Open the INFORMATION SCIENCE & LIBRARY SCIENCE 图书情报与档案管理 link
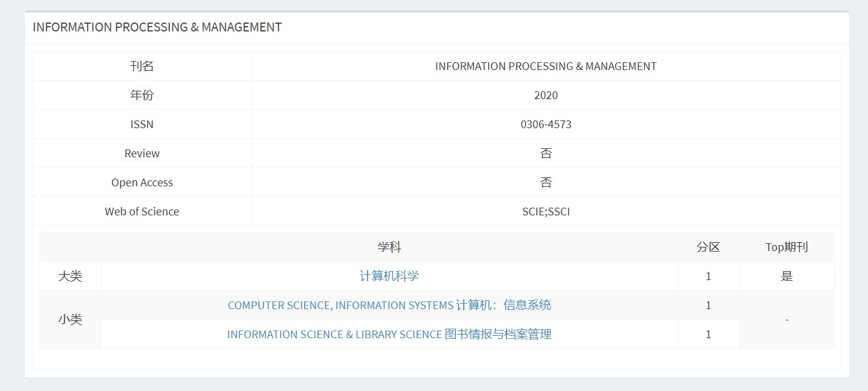The width and height of the screenshot is (868, 391). click(389, 334)
